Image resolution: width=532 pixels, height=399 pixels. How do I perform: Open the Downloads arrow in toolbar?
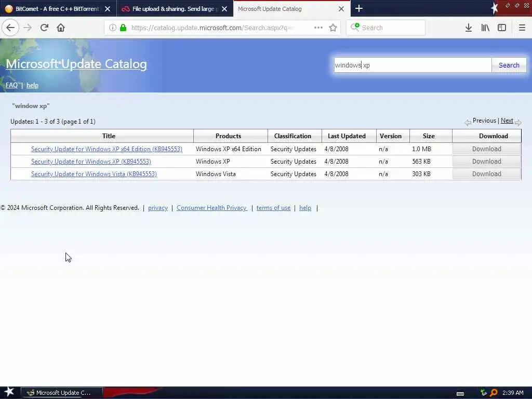(x=468, y=28)
